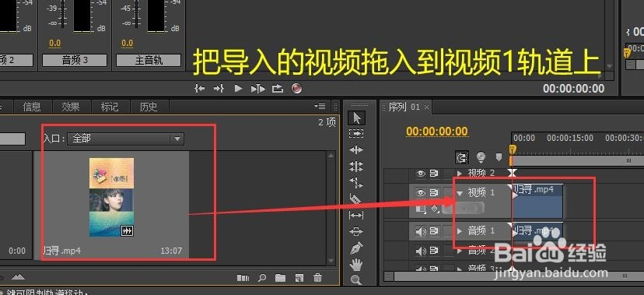
Task: Select the Zoom magnifier tool
Action: pos(356,280)
